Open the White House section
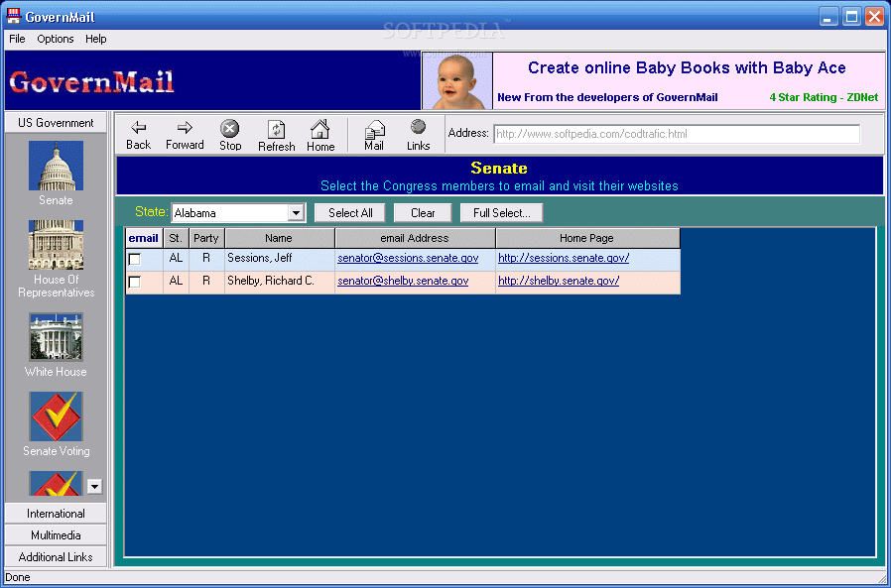The width and height of the screenshot is (891, 588). coord(56,337)
